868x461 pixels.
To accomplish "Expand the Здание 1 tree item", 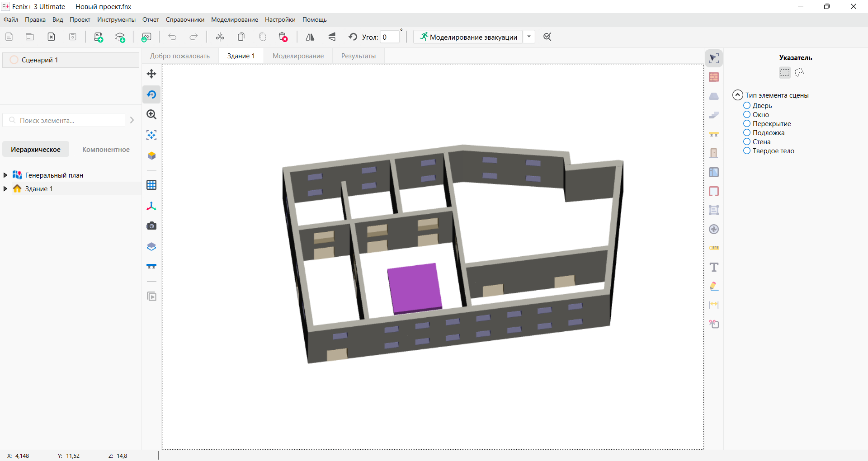I will [x=5, y=188].
